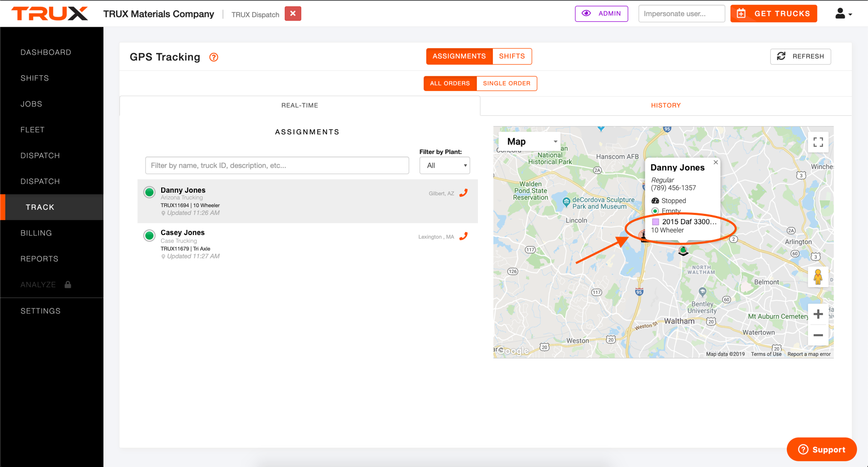Zoom in on the map
This screenshot has height=467, width=868.
[818, 314]
